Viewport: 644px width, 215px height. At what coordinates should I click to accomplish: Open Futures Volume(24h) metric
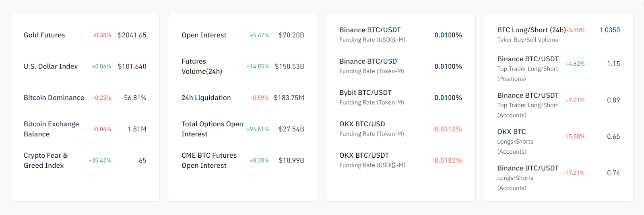pos(202,67)
